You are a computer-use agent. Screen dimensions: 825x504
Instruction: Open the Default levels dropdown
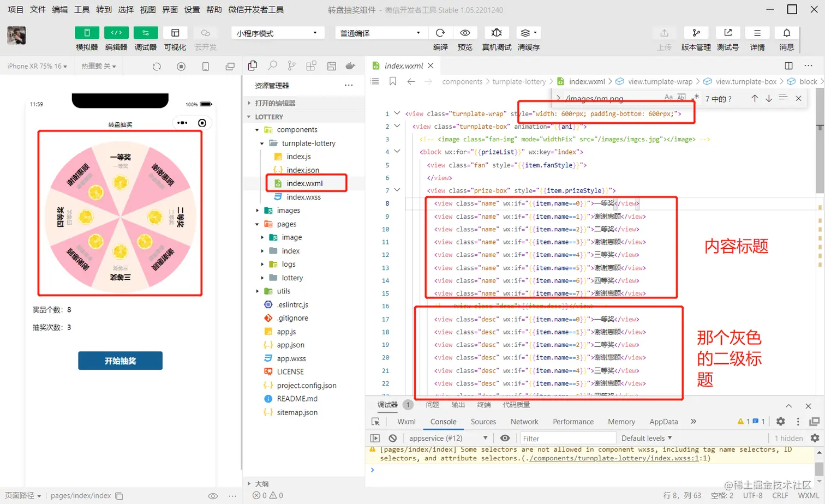(647, 438)
